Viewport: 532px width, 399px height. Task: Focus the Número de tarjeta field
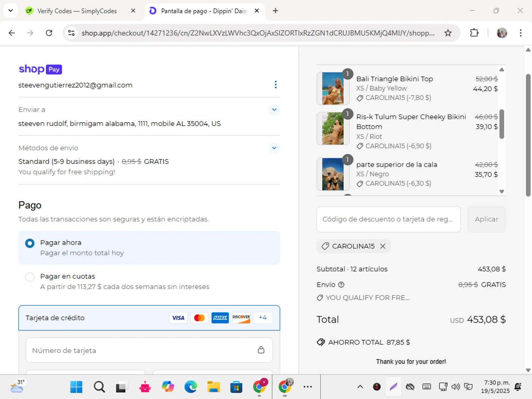149,350
